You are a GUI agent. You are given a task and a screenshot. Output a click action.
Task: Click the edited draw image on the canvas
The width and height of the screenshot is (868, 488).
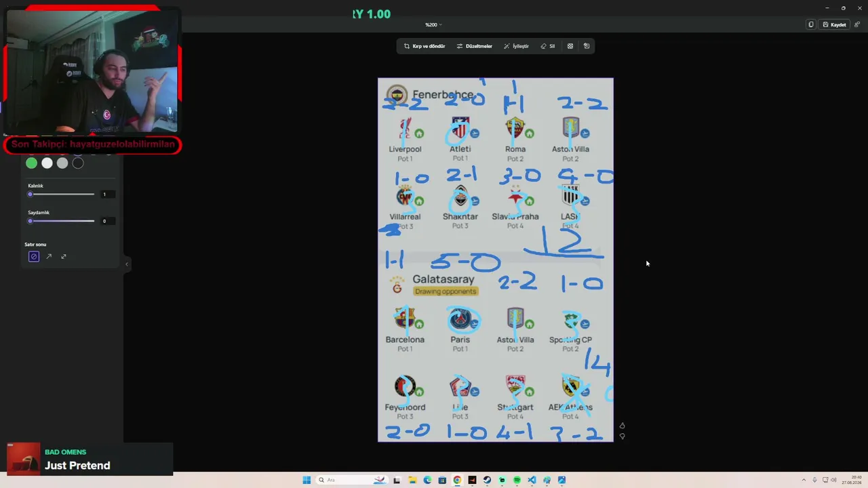click(496, 260)
